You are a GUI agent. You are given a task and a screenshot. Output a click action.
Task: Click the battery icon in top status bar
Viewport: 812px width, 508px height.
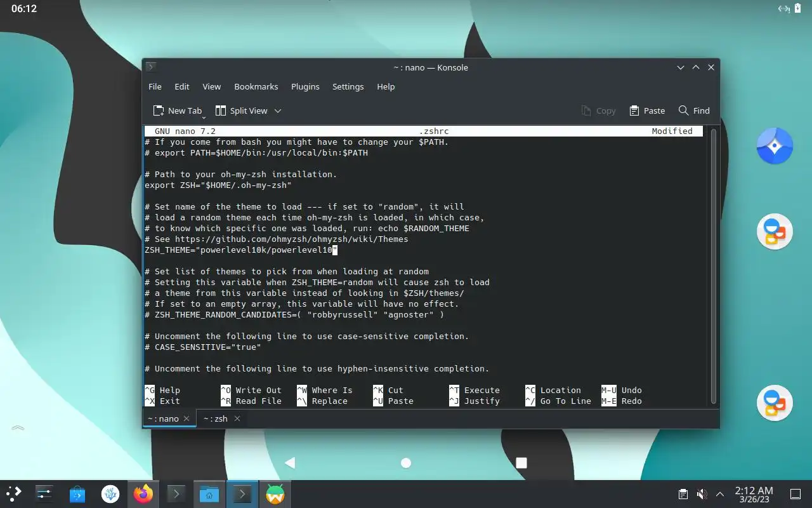797,9
